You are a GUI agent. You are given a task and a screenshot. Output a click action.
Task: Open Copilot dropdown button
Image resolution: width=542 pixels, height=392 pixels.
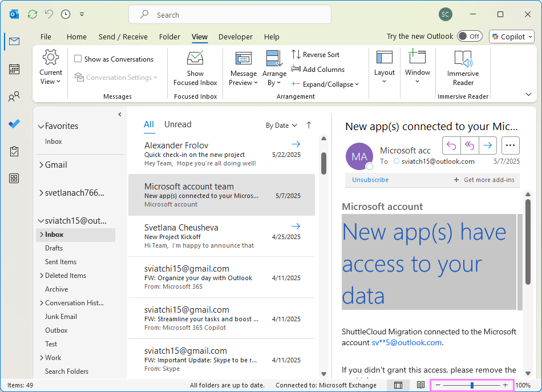coord(512,37)
